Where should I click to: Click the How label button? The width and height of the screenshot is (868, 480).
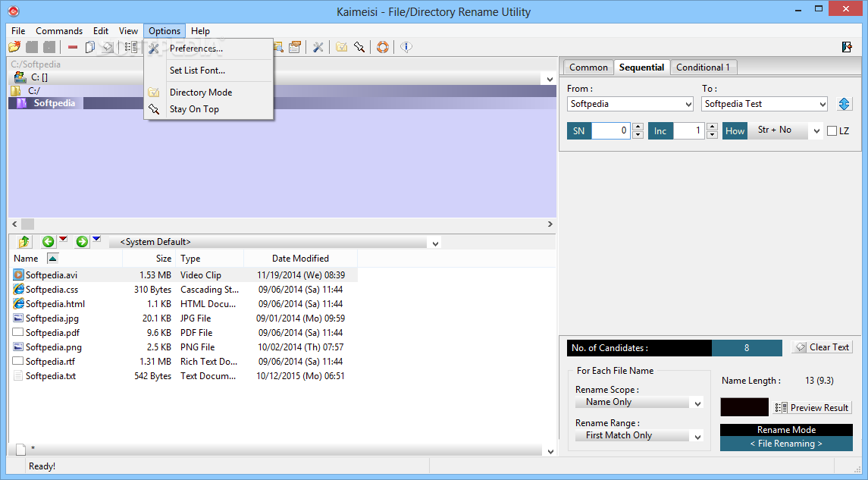pyautogui.click(x=735, y=130)
